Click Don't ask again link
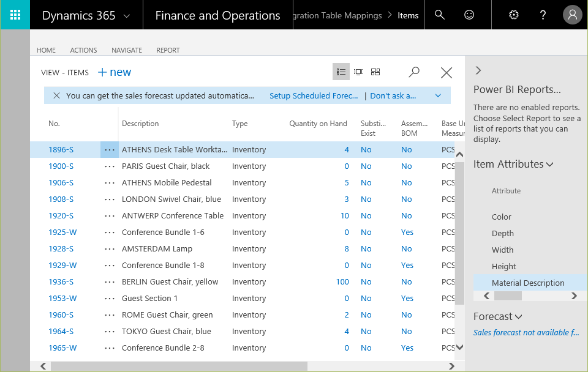Viewport: 588px width, 372px height. click(x=393, y=95)
